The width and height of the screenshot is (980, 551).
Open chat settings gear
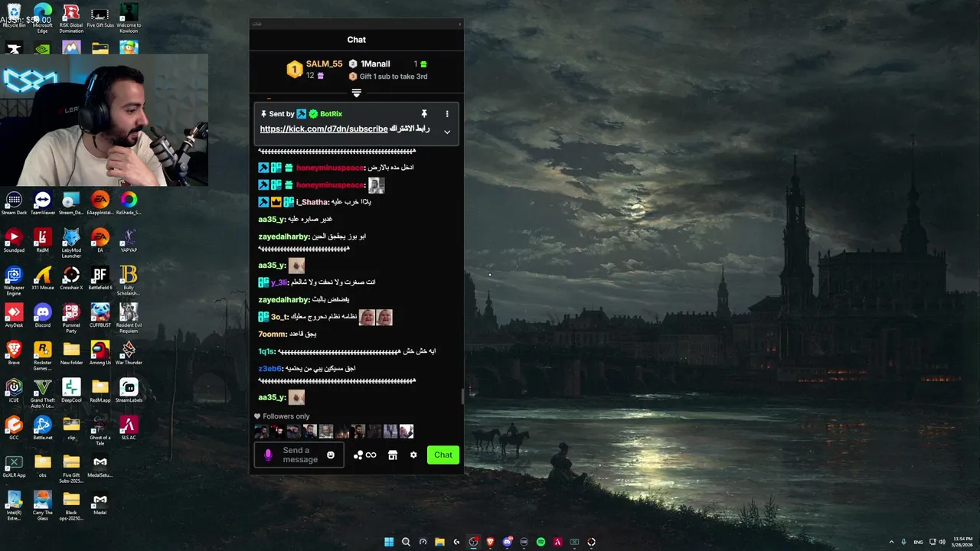413,455
